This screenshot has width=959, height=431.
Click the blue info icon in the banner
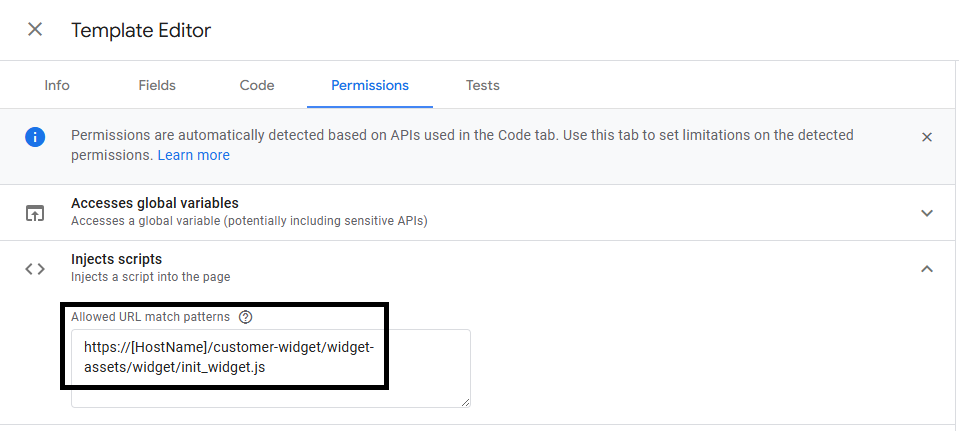35,137
